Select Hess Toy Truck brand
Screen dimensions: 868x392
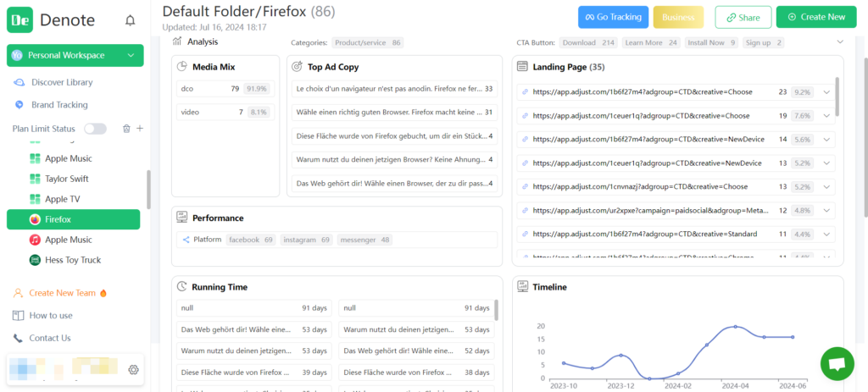pos(73,260)
